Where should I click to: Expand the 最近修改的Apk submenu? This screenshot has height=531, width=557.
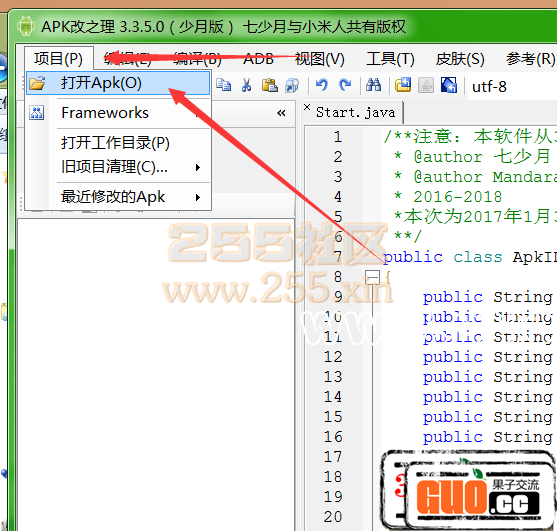118,197
